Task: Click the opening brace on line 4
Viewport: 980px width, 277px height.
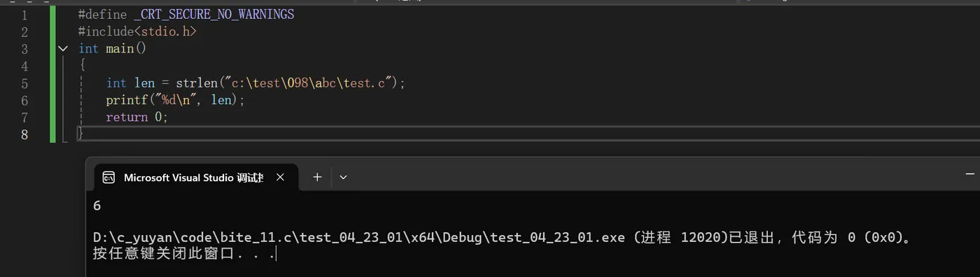Action: pos(82,66)
